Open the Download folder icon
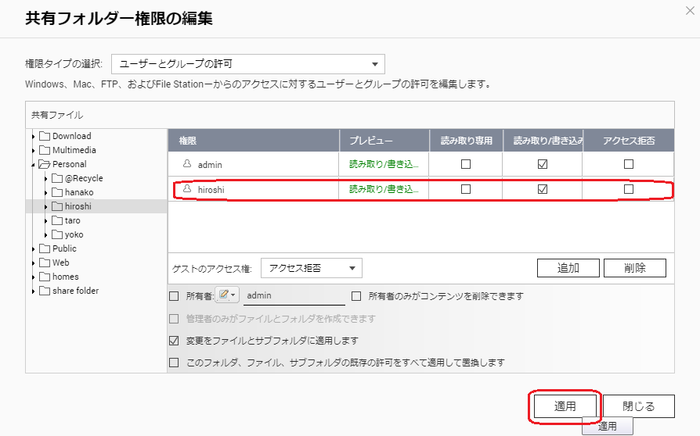 pyautogui.click(x=44, y=136)
